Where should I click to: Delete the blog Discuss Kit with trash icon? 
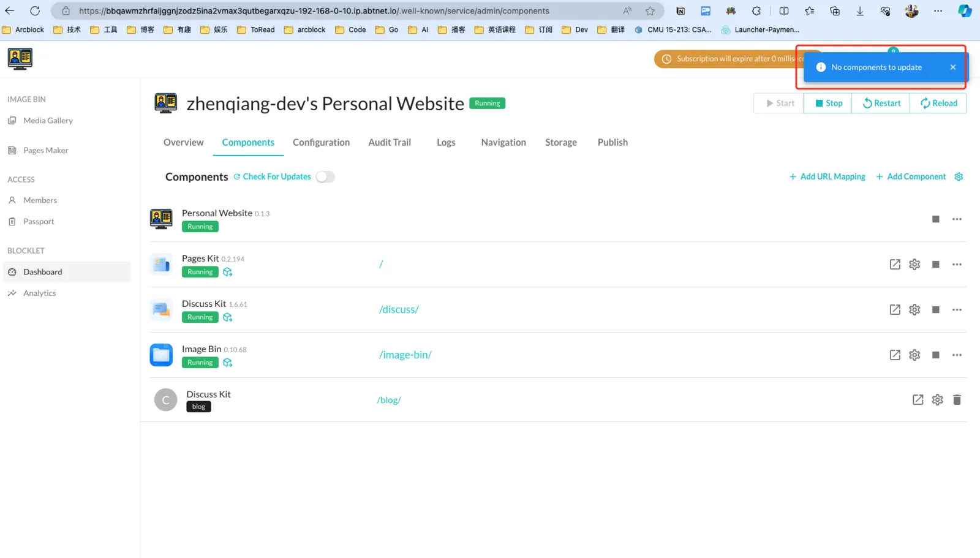(x=957, y=400)
